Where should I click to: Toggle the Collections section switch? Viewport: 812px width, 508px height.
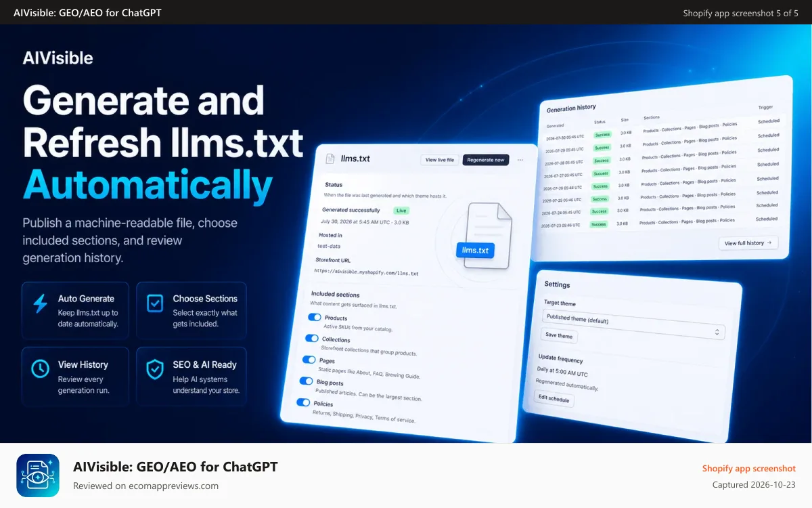312,338
